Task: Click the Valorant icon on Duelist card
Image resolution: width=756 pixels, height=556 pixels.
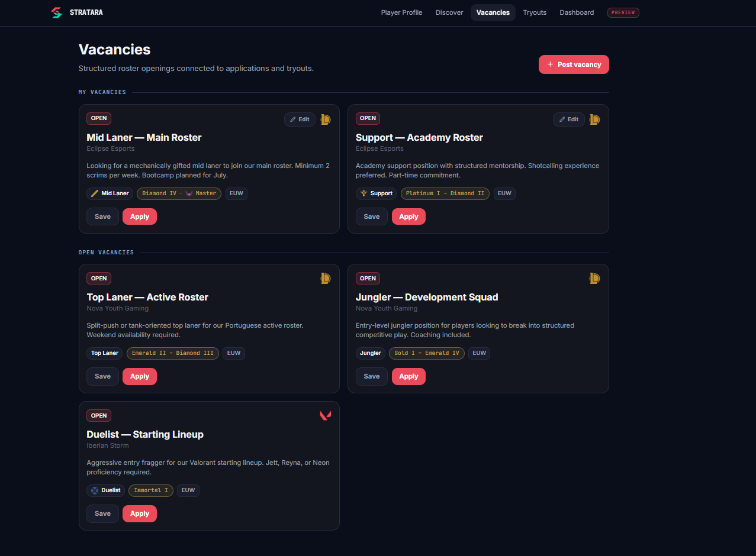Action: [x=326, y=415]
